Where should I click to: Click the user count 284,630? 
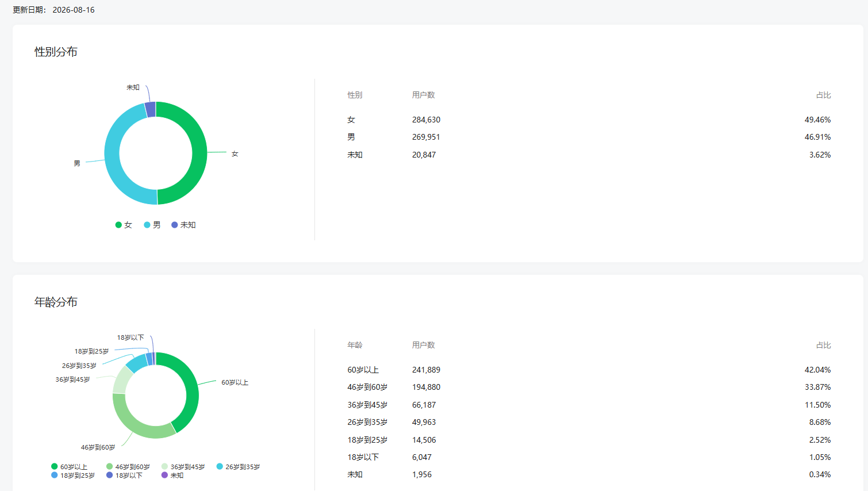tap(426, 120)
